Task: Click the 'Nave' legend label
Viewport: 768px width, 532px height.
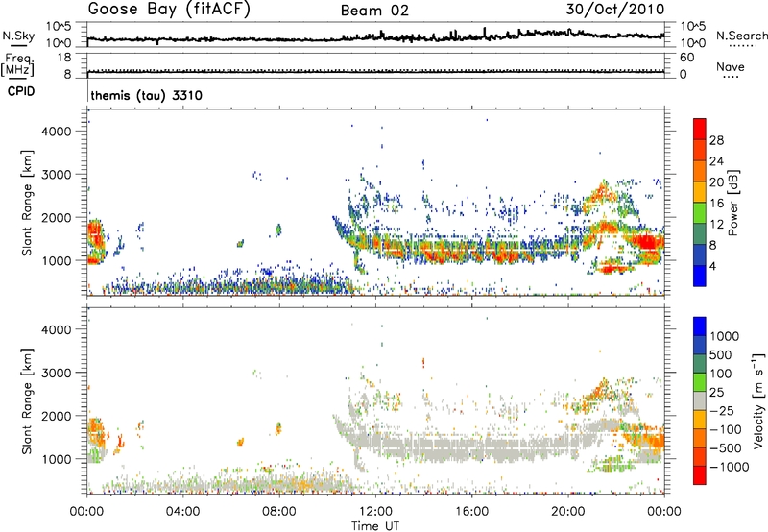Action: coord(731,66)
